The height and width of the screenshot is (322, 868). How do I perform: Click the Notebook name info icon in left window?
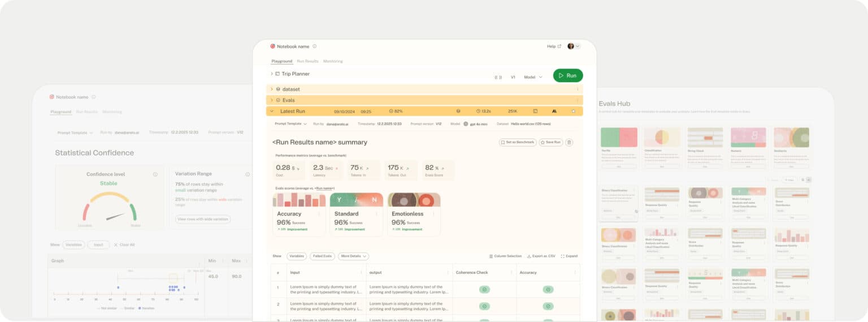coord(94,97)
